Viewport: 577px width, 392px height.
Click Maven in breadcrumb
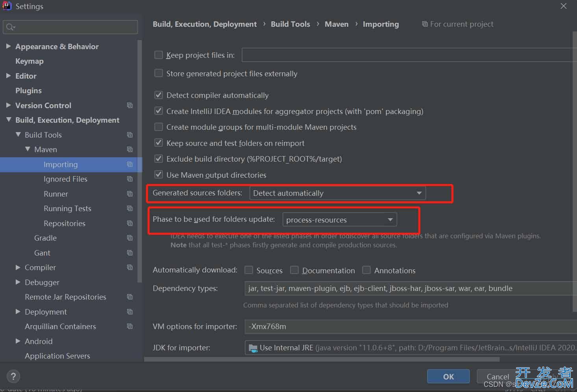pyautogui.click(x=337, y=24)
